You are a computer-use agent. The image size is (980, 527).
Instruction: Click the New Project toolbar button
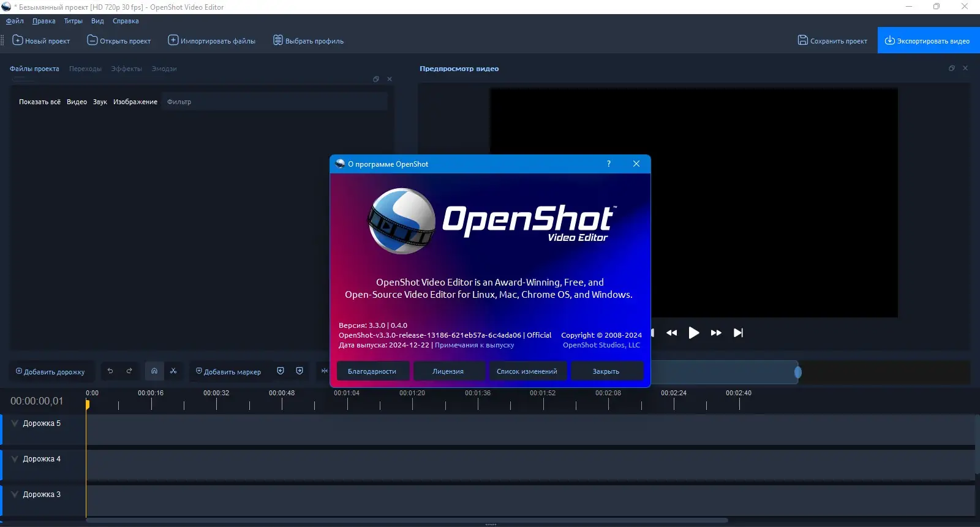tap(41, 41)
